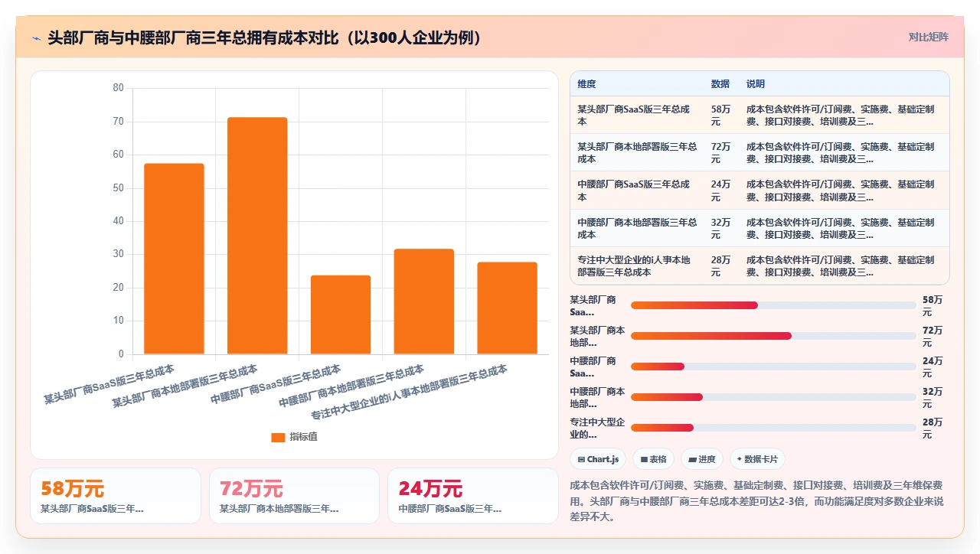Click the 24万元 progress bar

point(773,367)
